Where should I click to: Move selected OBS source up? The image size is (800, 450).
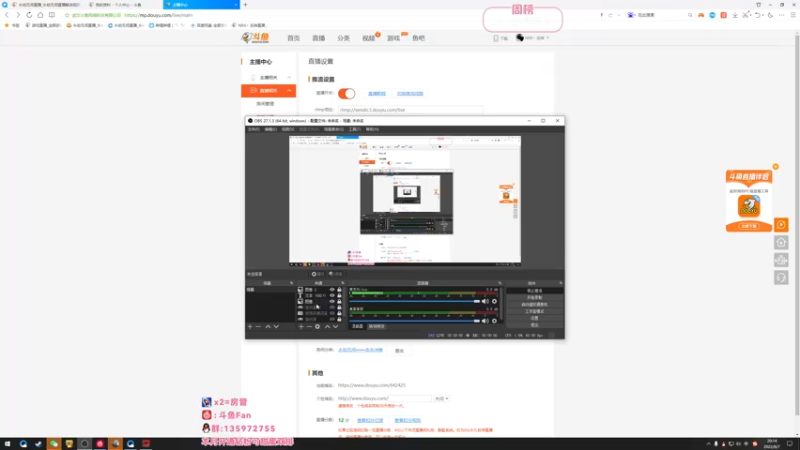pyautogui.click(x=327, y=327)
